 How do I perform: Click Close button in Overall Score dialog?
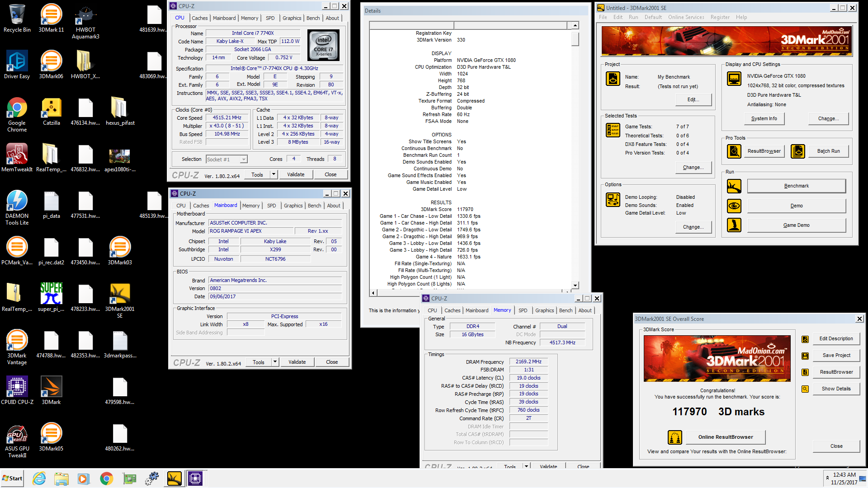(836, 446)
